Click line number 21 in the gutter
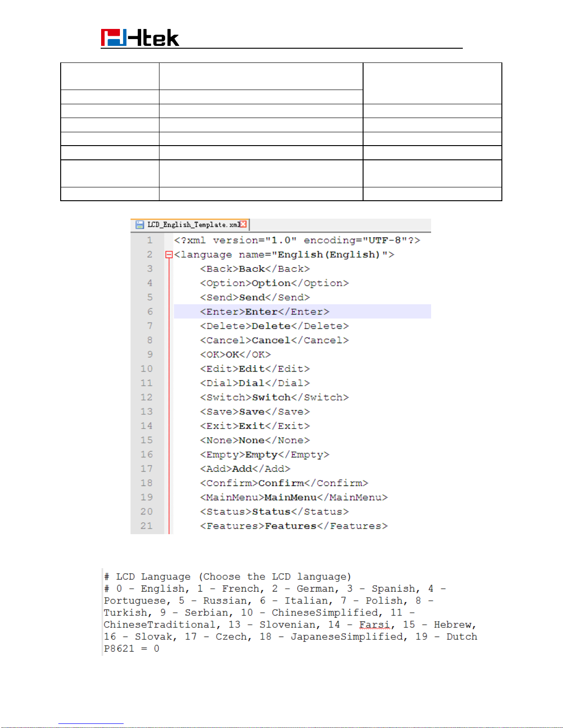 (x=147, y=525)
